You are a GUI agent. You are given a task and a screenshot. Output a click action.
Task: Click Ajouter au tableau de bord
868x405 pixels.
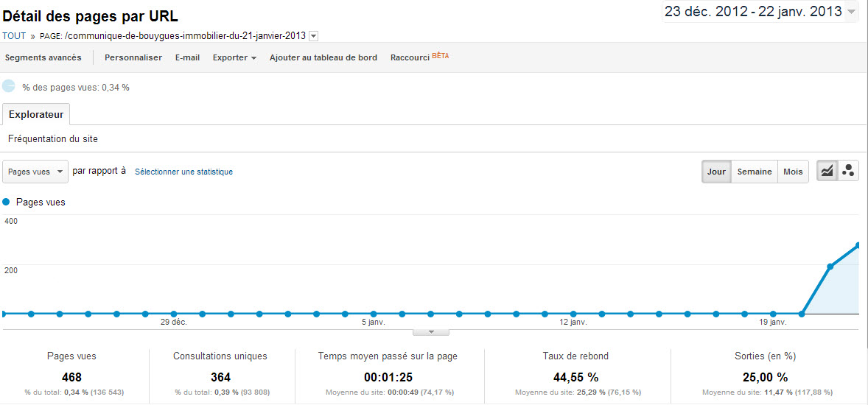coord(323,57)
